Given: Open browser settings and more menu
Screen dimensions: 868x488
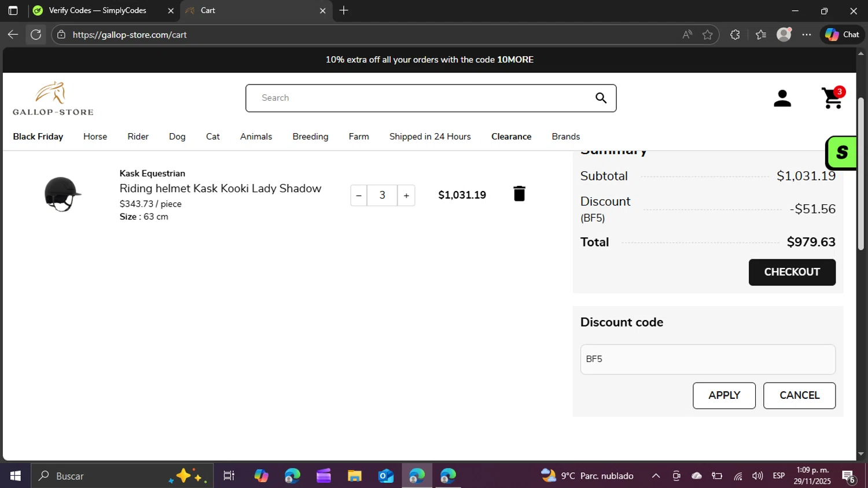Looking at the screenshot, I should pos(807,35).
